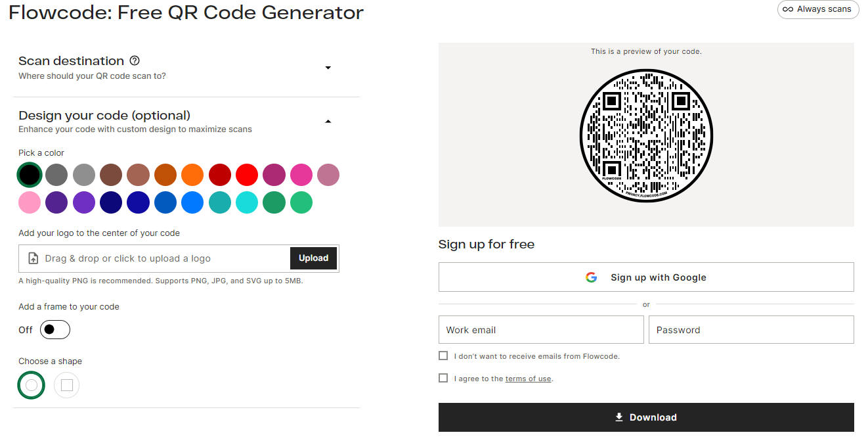This screenshot has height=441, width=868.
Task: Select the circle shape for your code
Action: point(31,385)
